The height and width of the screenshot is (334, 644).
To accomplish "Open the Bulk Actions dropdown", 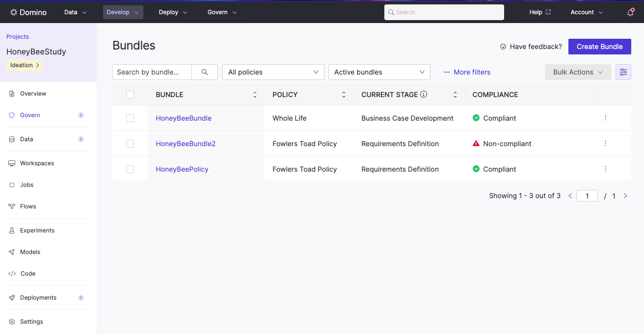I will point(578,72).
